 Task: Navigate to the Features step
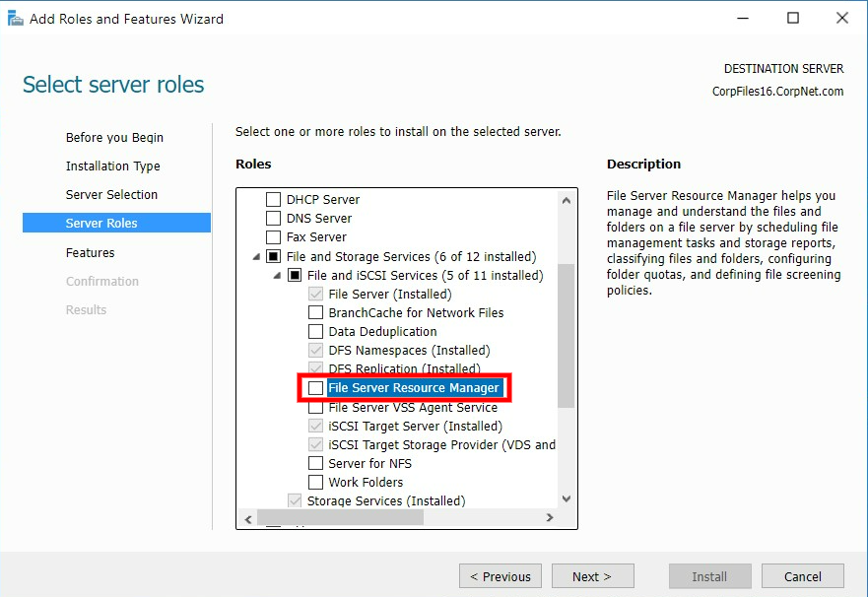(90, 252)
